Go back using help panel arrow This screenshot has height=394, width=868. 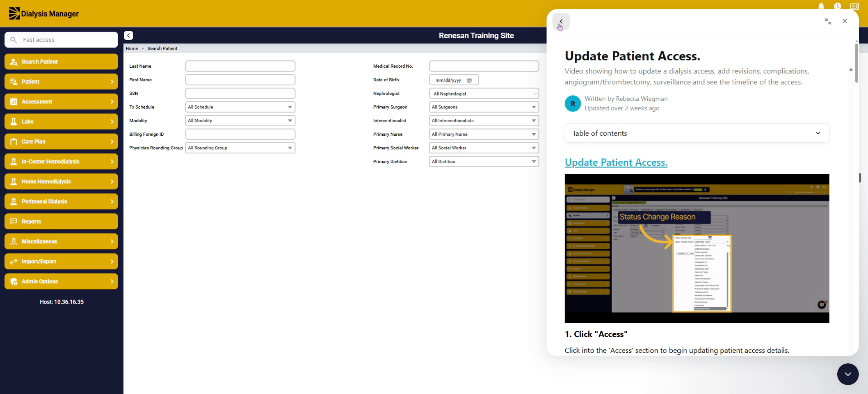(x=561, y=21)
